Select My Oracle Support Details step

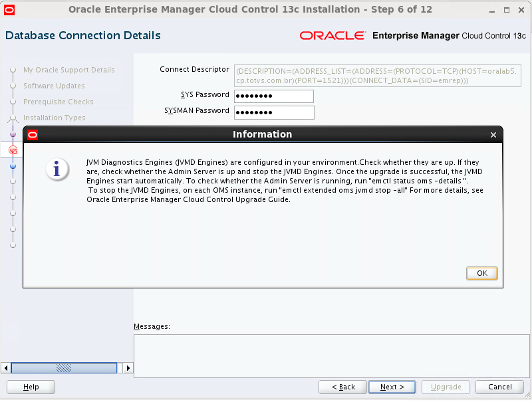coord(69,70)
